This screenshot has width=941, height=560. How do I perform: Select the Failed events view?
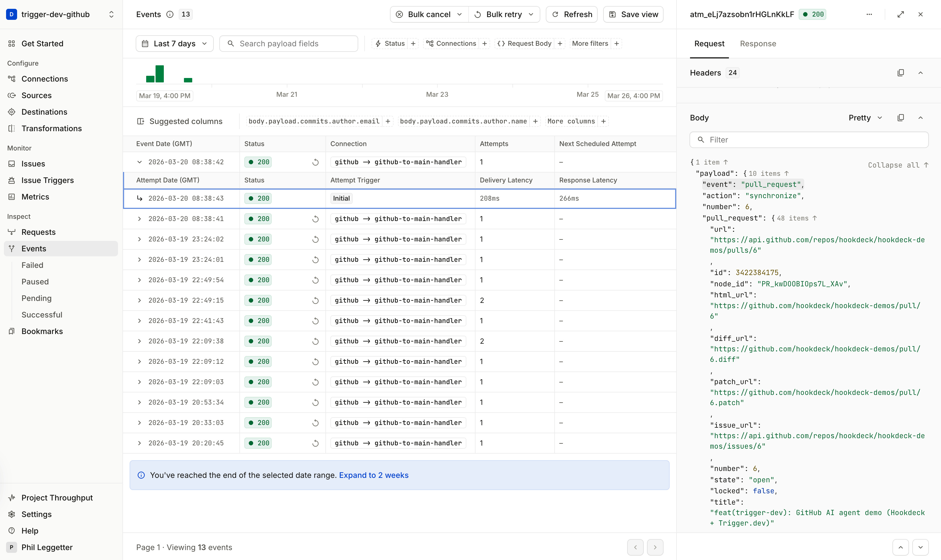point(32,265)
